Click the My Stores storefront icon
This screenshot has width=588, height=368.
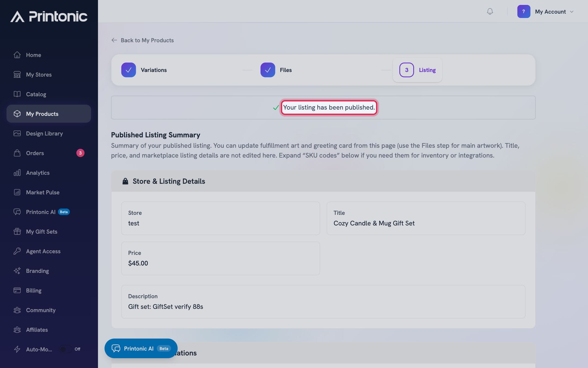17,74
